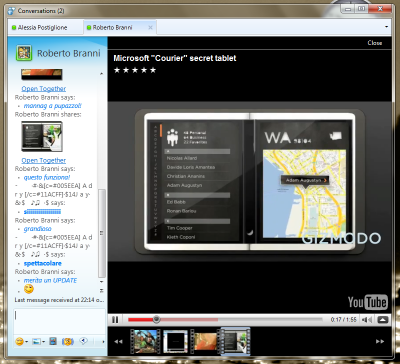This screenshot has width=400, height=364.
Task: Click the message input field
Action: (60, 321)
